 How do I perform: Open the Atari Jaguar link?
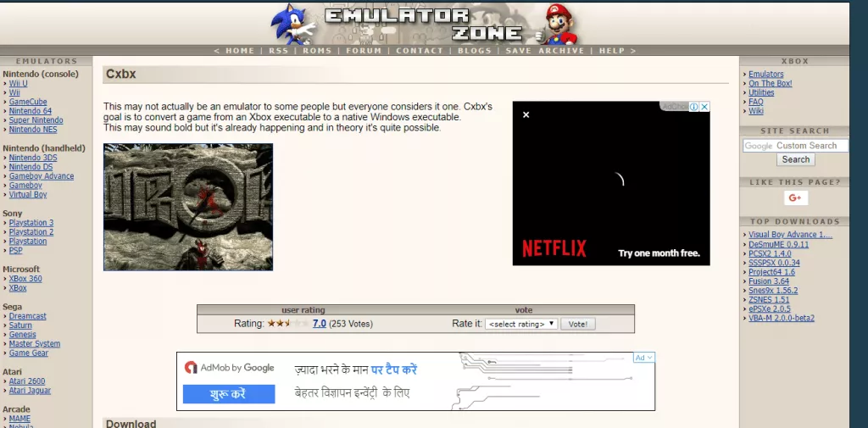coord(30,391)
